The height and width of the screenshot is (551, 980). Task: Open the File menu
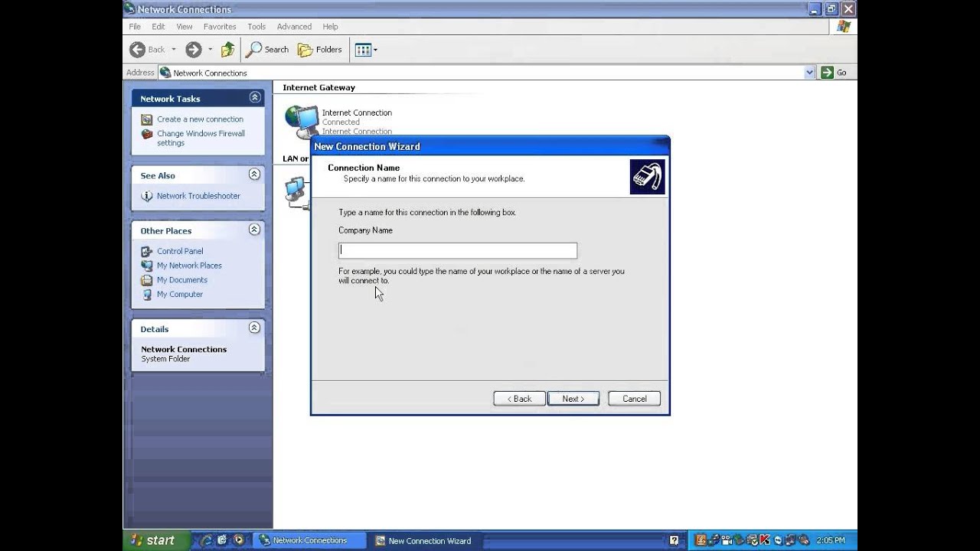(135, 26)
